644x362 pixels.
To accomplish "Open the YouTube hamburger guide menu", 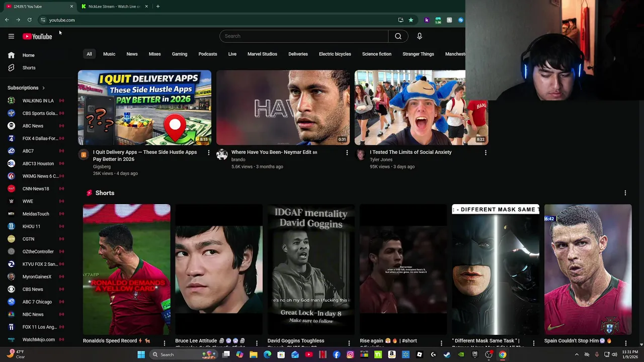I will [11, 36].
